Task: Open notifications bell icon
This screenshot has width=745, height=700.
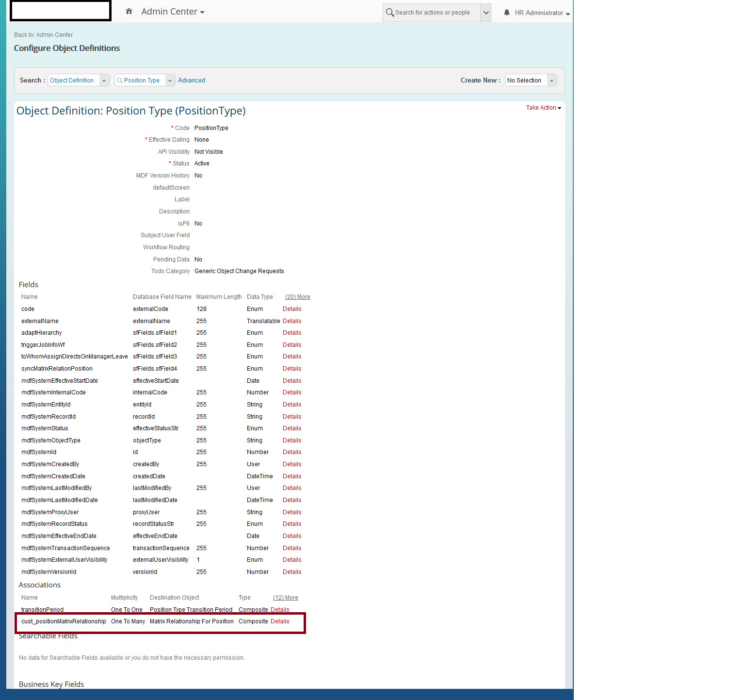Action: tap(507, 13)
